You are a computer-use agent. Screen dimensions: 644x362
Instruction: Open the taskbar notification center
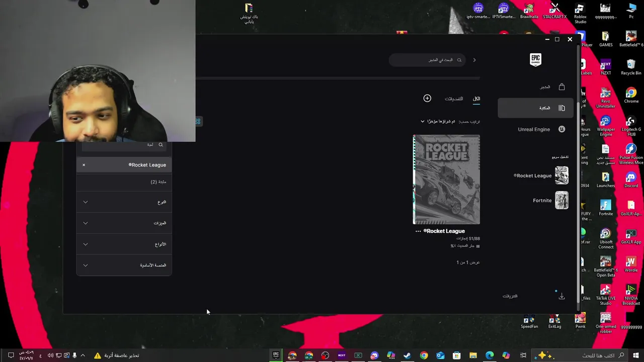pos(11,355)
